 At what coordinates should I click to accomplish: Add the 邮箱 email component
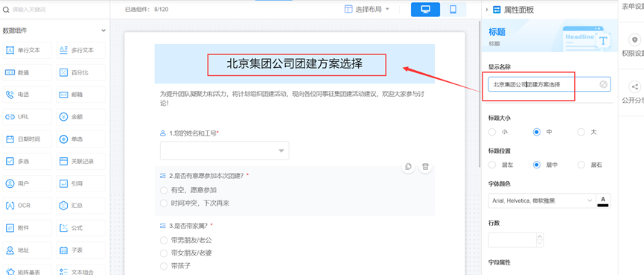click(80, 95)
